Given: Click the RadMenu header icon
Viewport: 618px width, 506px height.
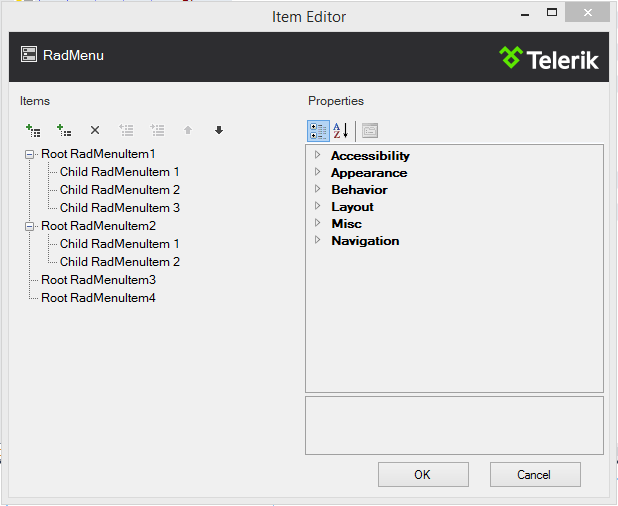Looking at the screenshot, I should pos(29,54).
